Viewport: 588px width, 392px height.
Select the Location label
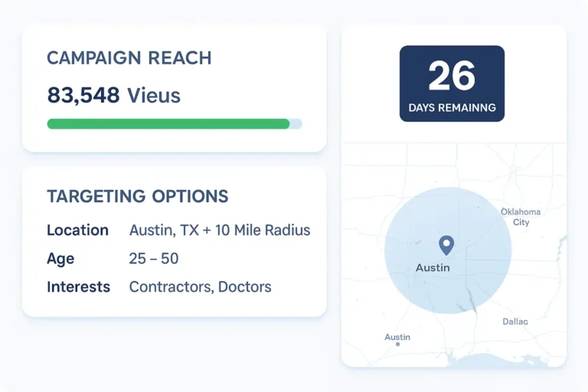tap(77, 230)
